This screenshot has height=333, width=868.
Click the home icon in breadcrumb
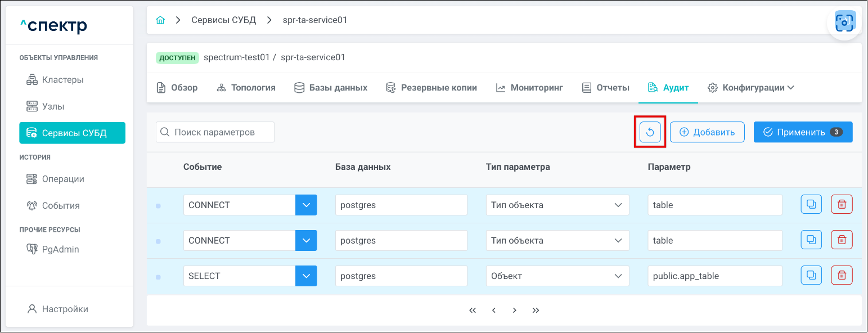160,20
